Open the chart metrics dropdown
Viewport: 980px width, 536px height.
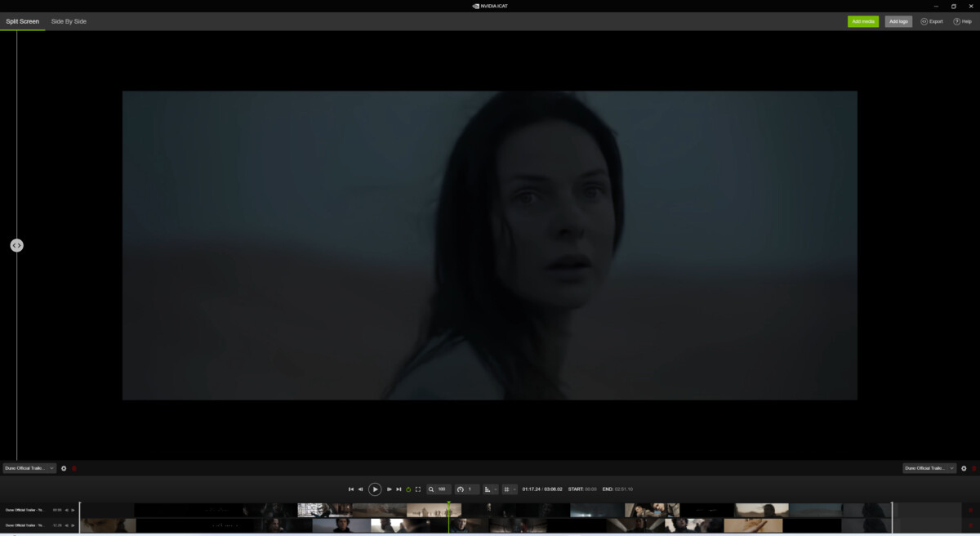click(x=491, y=489)
